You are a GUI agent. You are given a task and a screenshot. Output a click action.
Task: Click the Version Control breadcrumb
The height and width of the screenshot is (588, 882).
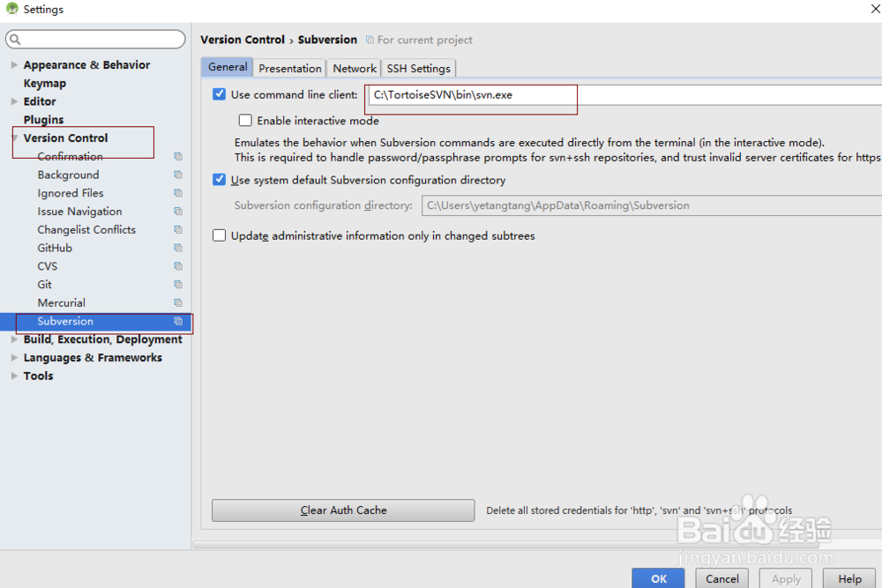click(x=243, y=40)
